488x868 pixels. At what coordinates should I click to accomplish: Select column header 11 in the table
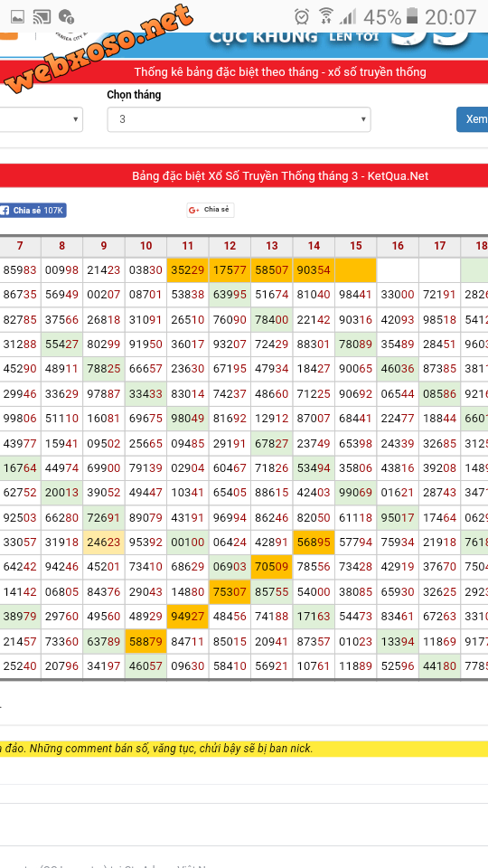(188, 246)
